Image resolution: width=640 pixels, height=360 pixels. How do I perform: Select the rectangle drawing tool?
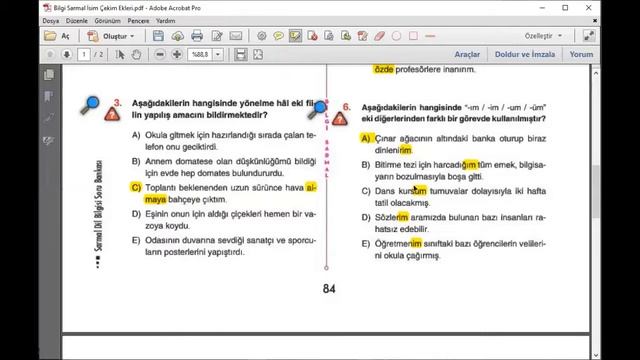[413, 36]
